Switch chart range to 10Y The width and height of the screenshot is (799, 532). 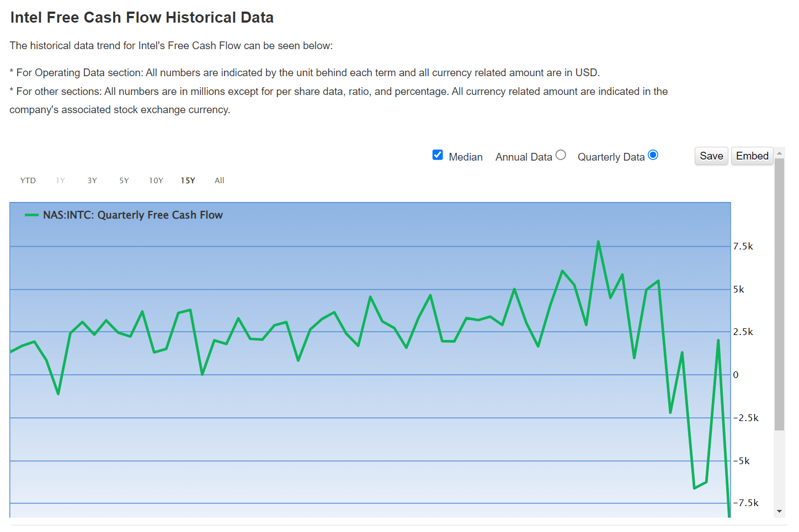[x=156, y=180]
